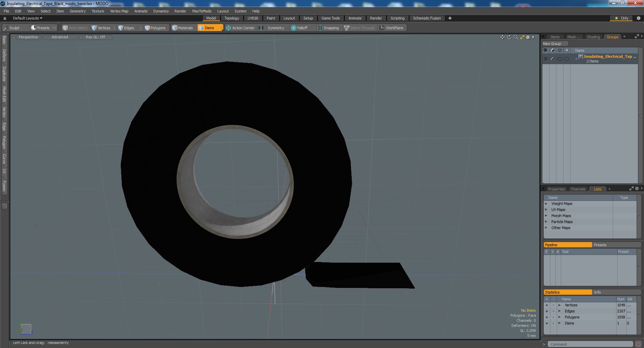Open viewport settings gear
Image resolution: width=644 pixels, height=348 pixels.
point(528,37)
